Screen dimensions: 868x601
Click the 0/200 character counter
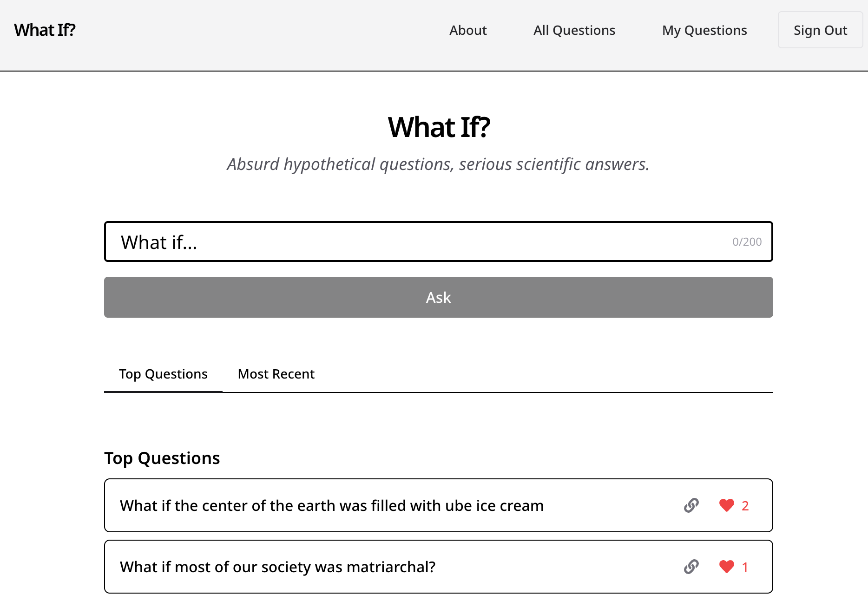pos(747,242)
